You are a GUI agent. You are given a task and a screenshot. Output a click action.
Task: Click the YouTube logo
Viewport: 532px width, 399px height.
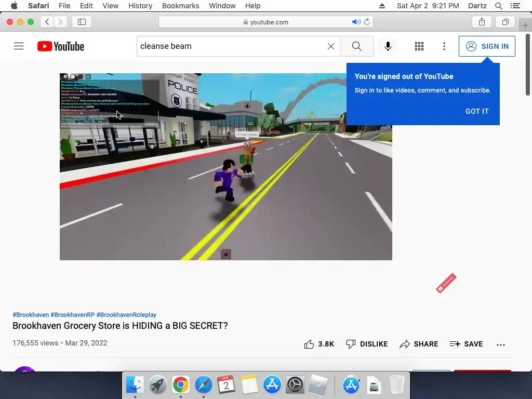(61, 46)
